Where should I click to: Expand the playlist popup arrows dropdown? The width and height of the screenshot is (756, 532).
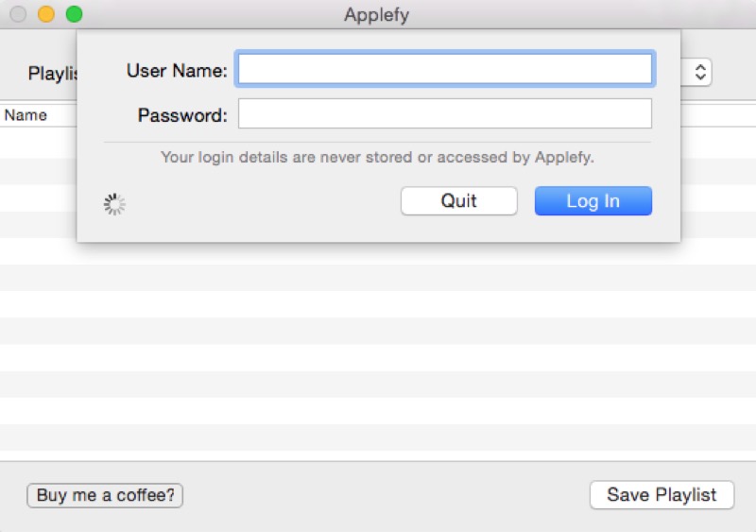(x=699, y=73)
